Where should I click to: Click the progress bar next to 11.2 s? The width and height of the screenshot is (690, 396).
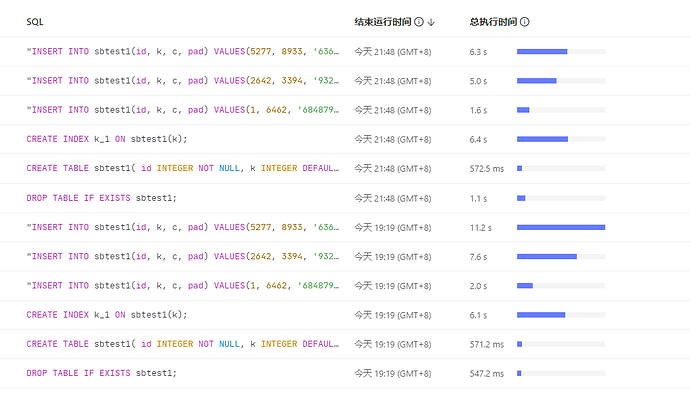[561, 227]
